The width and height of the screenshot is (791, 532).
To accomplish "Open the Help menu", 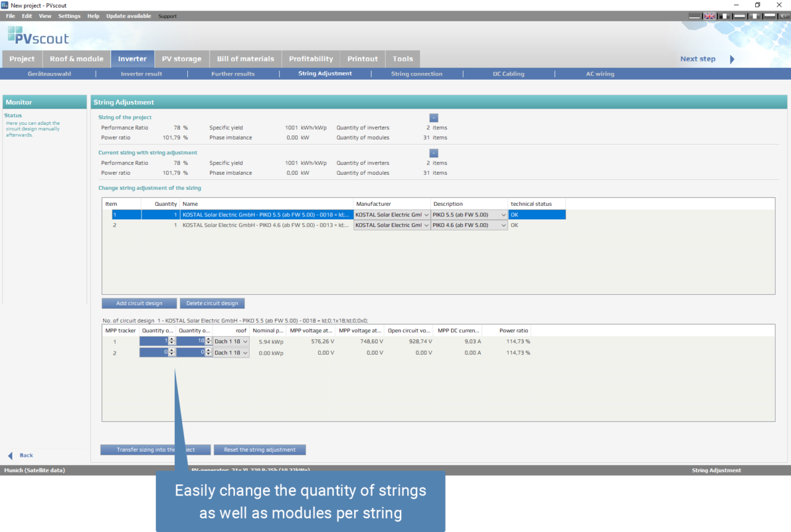I will tap(93, 16).
